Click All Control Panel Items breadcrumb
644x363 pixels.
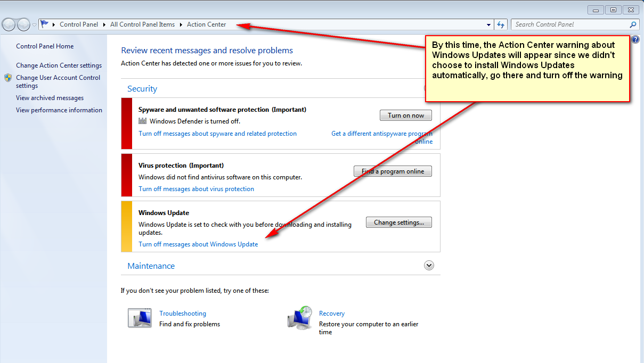142,24
